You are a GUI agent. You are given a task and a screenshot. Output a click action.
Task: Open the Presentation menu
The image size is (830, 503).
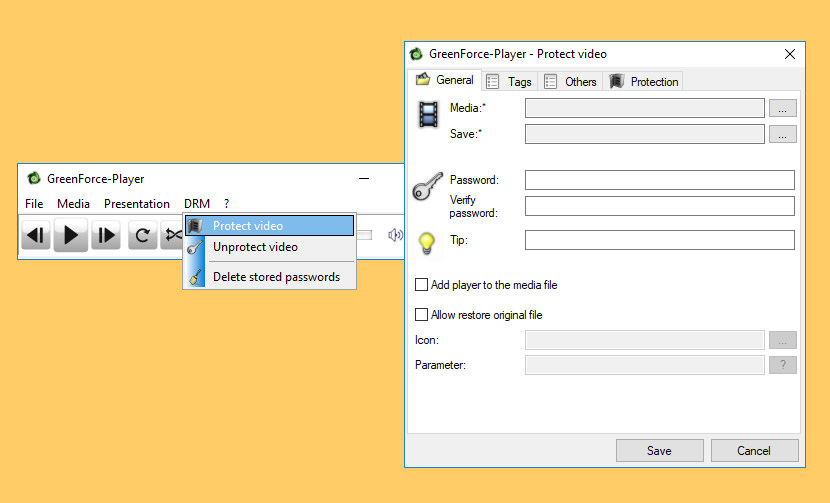tap(137, 204)
